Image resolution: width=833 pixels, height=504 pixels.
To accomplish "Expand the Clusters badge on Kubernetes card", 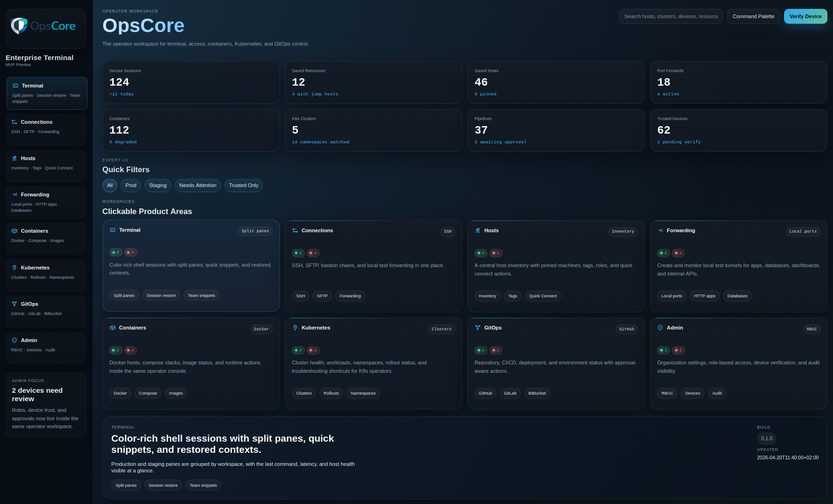I will coord(304,393).
